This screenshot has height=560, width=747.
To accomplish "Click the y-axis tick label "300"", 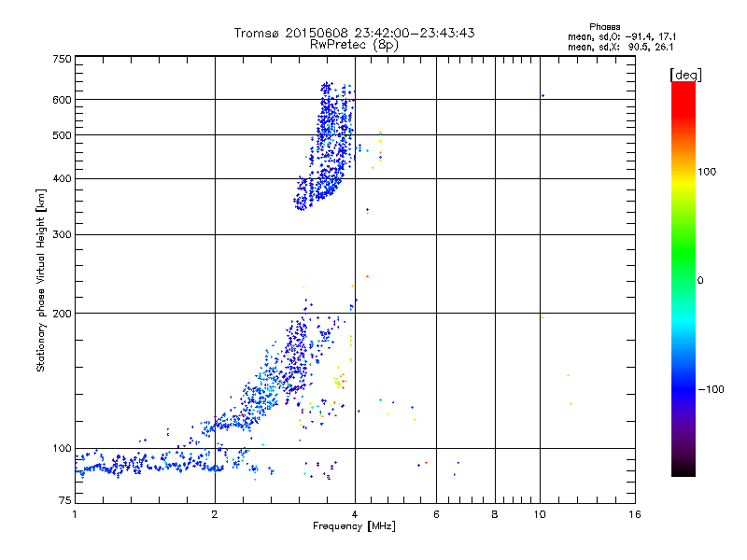I will pos(62,234).
